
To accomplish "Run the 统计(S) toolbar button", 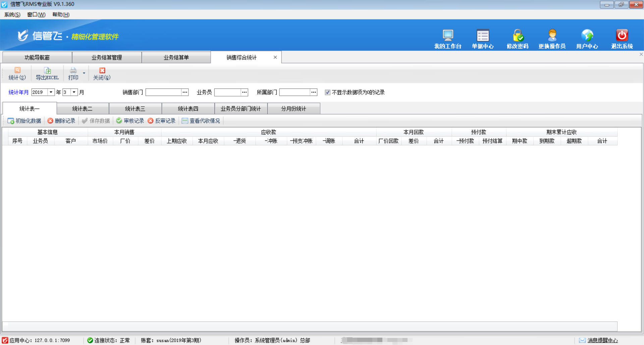I will pyautogui.click(x=17, y=73).
